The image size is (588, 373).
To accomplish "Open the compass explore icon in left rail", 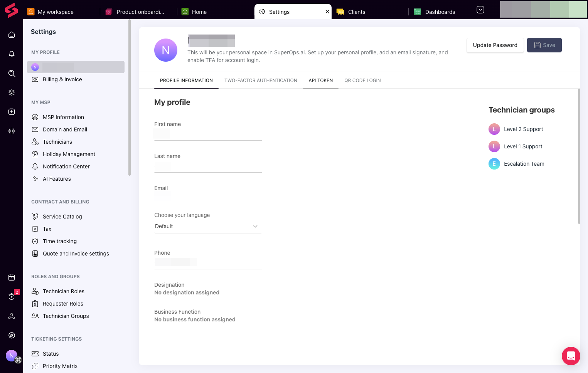I will pyautogui.click(x=12, y=335).
